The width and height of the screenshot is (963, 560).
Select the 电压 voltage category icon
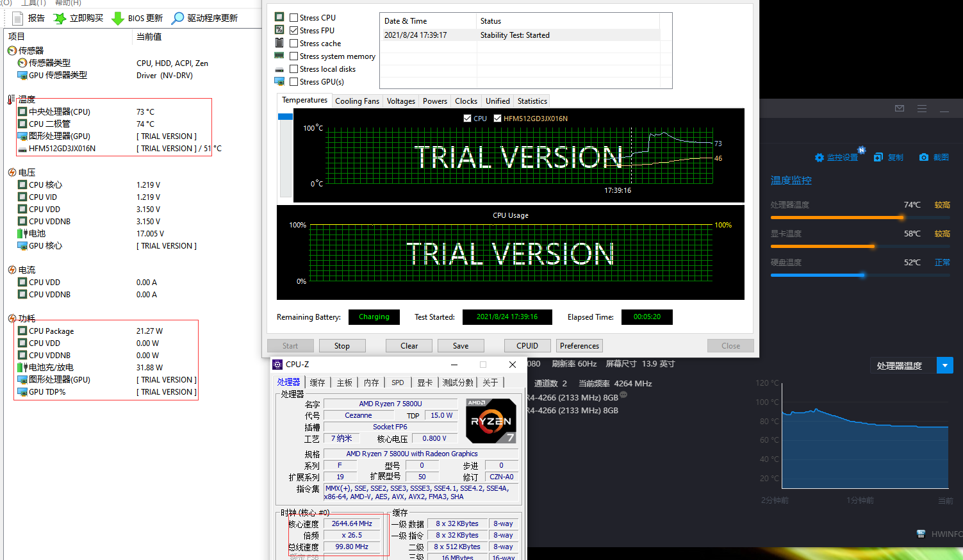tap(12, 172)
